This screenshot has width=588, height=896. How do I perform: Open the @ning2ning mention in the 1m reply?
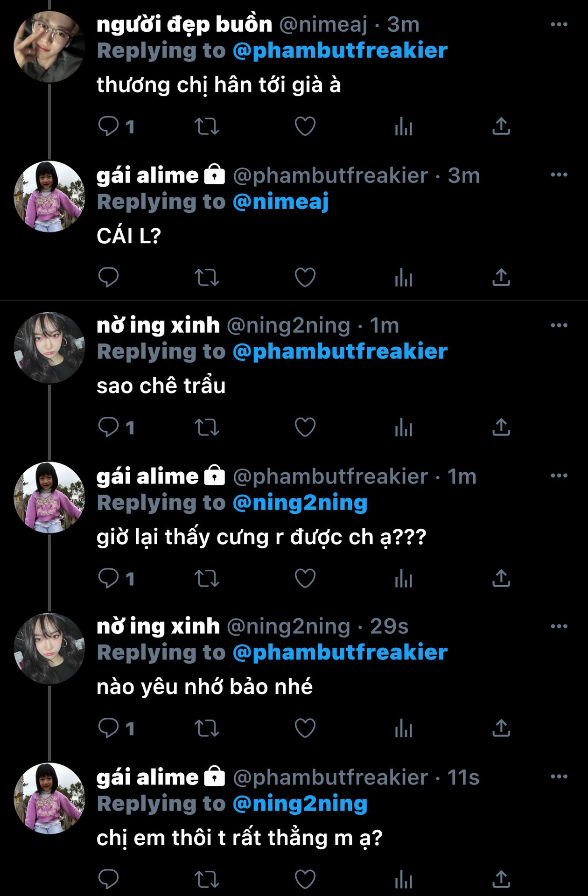pyautogui.click(x=300, y=503)
